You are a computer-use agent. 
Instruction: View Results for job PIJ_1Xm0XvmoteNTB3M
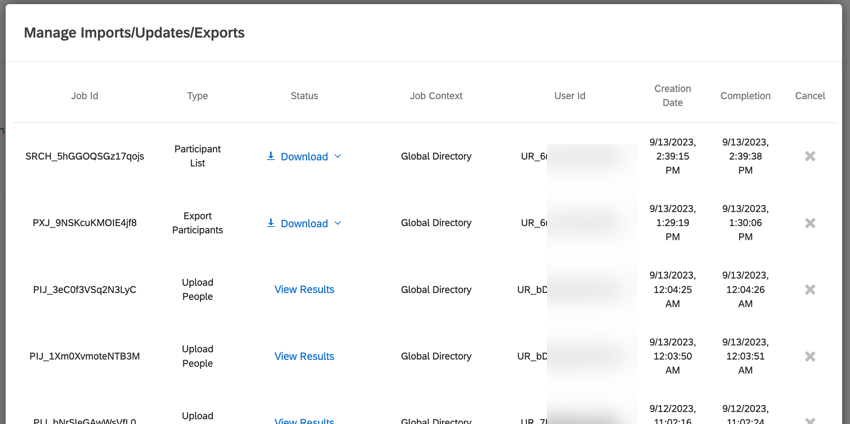click(x=304, y=356)
